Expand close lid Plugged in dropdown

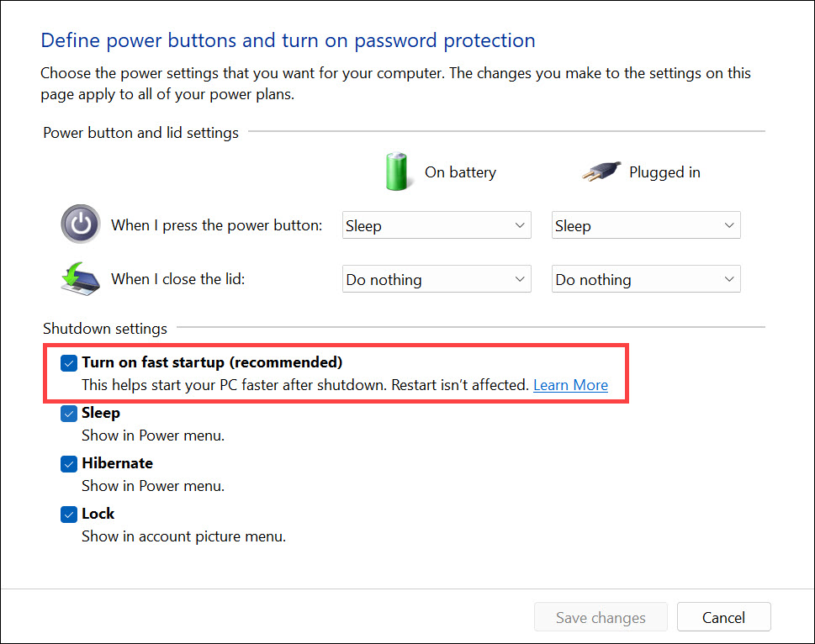(x=646, y=280)
